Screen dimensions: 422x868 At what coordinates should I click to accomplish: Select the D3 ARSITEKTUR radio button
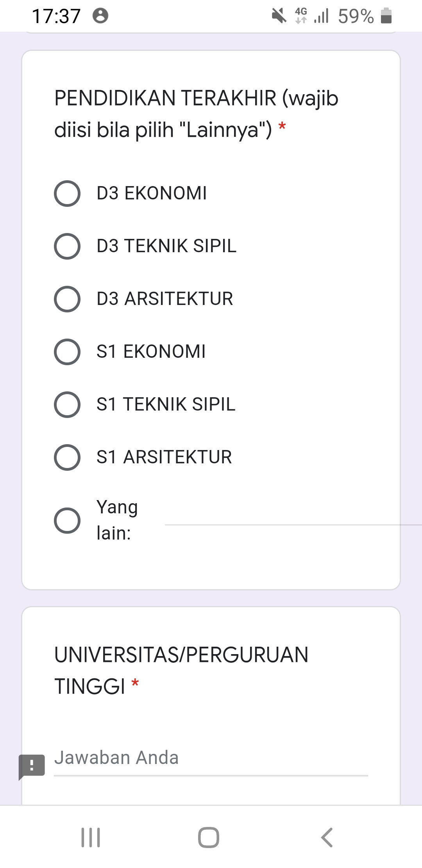(67, 299)
